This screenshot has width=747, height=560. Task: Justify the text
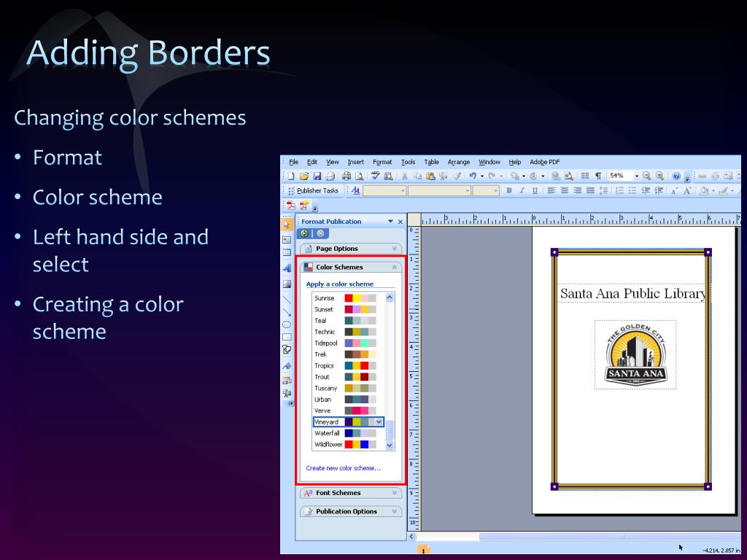[590, 190]
